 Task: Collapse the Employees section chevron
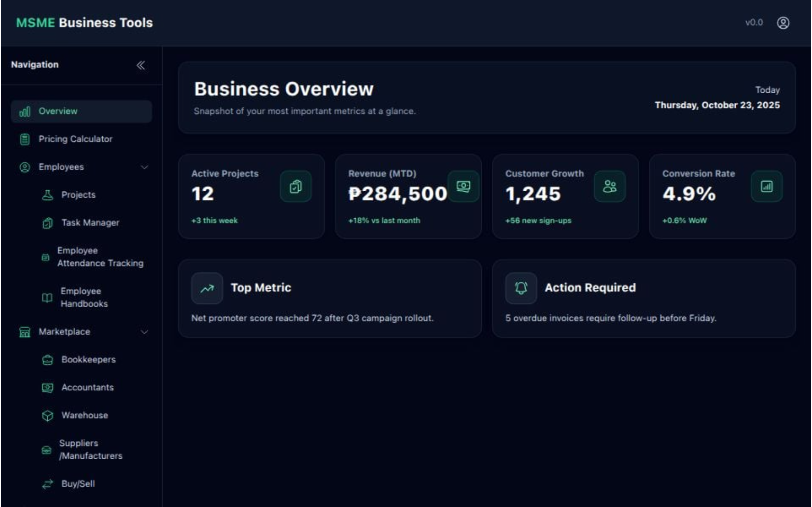pyautogui.click(x=144, y=167)
